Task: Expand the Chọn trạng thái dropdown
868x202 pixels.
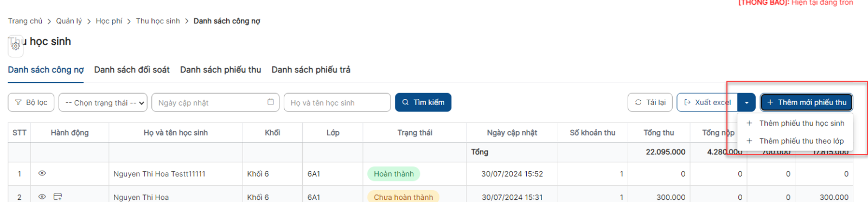Action: 103,102
